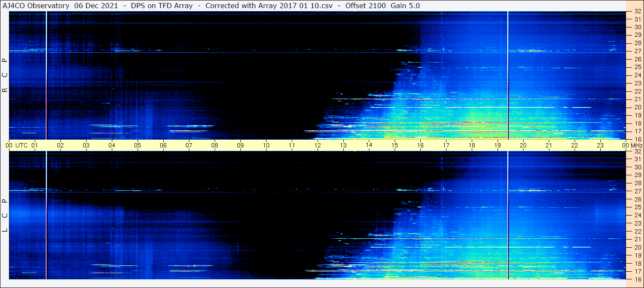Select the 'Offset 2100' value in header
644x288 pixels.
(x=365, y=6)
